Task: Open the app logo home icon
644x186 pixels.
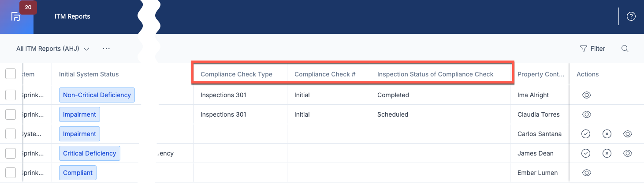Action: [x=16, y=17]
